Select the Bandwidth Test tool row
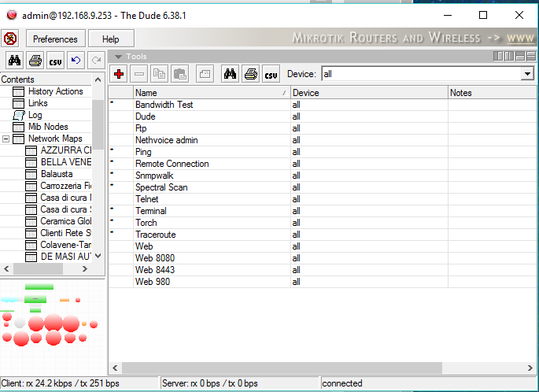 coord(323,105)
